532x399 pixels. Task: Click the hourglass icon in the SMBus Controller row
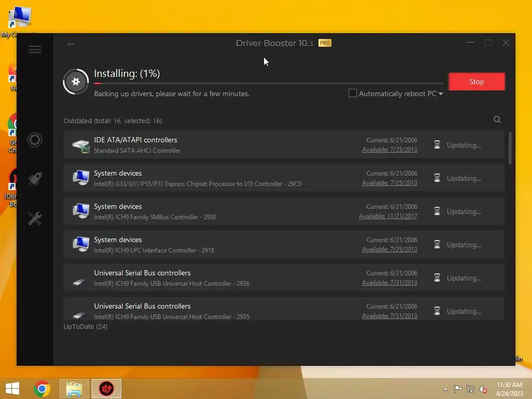pyautogui.click(x=437, y=211)
